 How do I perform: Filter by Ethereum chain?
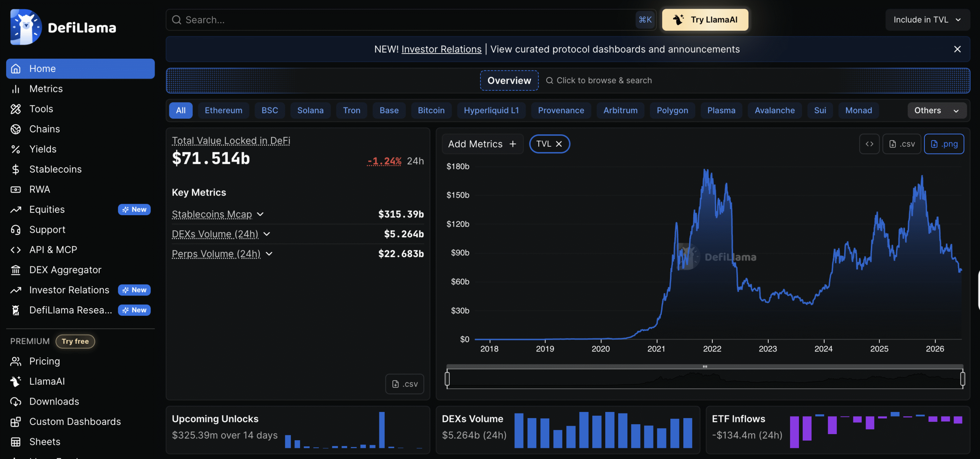pyautogui.click(x=224, y=111)
